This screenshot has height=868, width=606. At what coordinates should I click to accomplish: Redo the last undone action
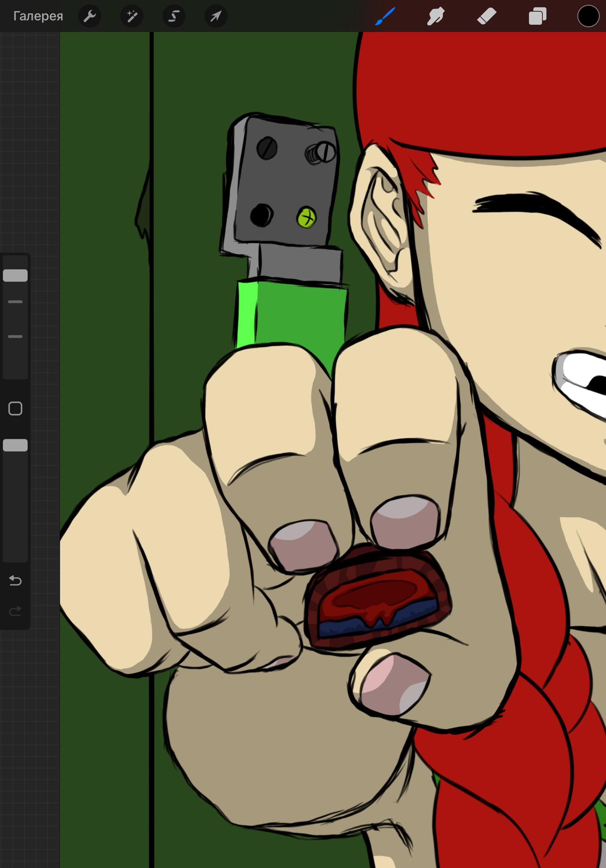click(x=15, y=611)
